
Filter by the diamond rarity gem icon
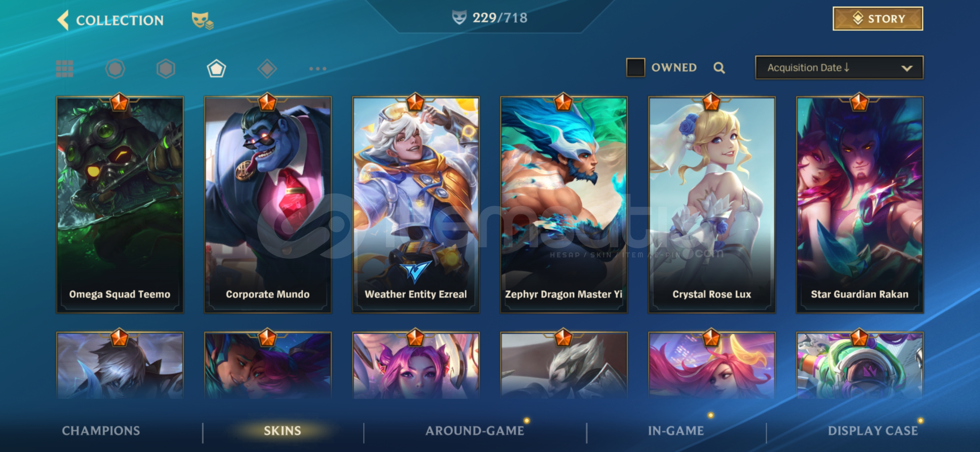pos(267,69)
